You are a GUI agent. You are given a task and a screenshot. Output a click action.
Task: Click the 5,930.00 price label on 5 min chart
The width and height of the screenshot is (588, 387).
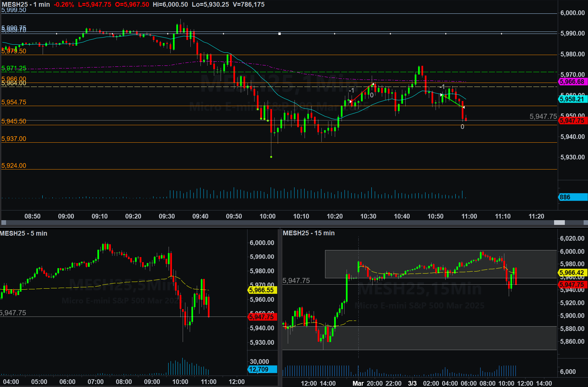(x=262, y=342)
